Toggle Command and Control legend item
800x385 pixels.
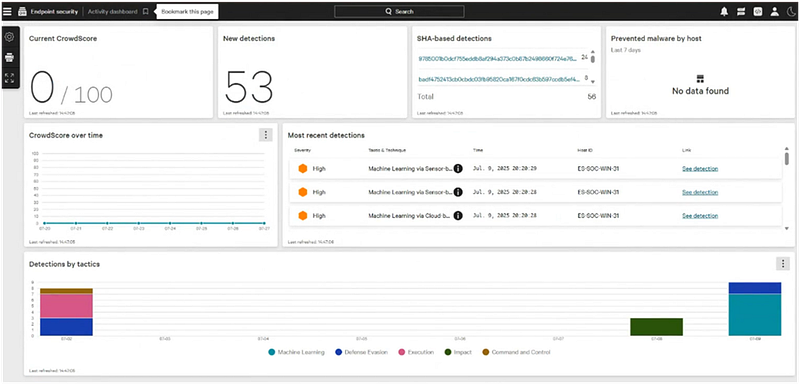coord(516,352)
